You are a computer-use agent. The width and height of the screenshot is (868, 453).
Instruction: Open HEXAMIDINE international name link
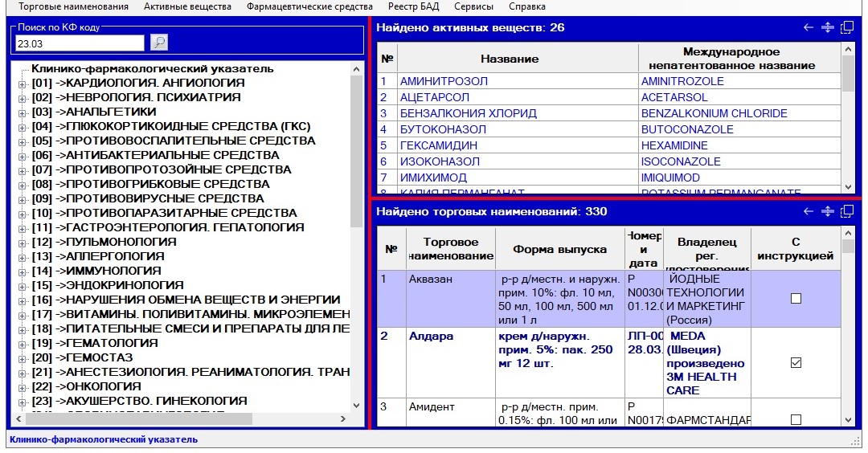tap(674, 145)
